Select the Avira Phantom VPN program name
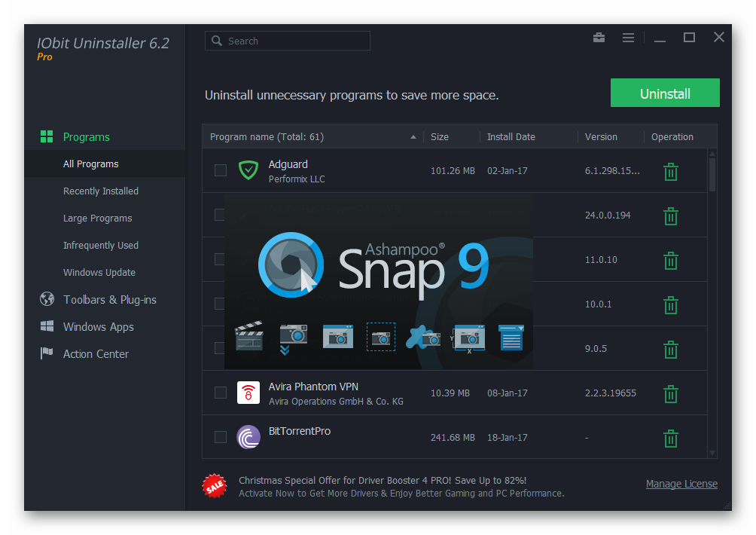This screenshot has width=756, height=535. [x=313, y=387]
